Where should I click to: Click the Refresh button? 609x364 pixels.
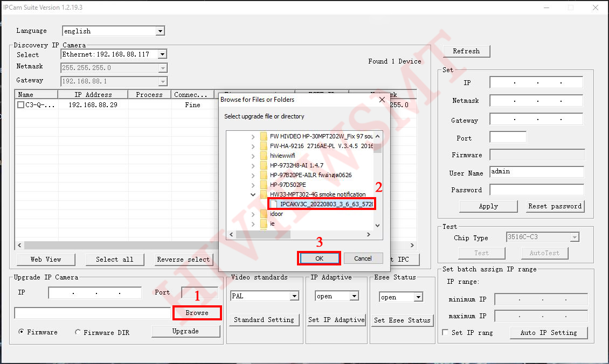pyautogui.click(x=466, y=51)
